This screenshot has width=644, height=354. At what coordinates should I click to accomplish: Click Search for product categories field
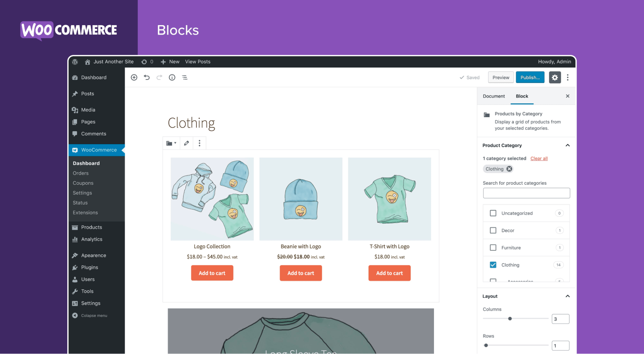tap(526, 193)
